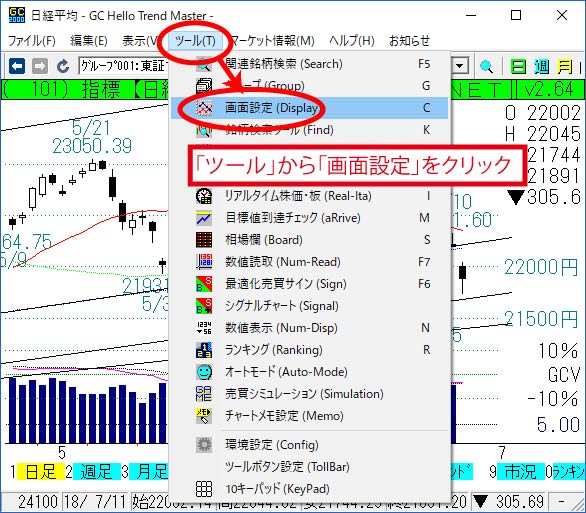The image size is (586, 513).
Task: Click the magnifier search icon in toolbar
Action: coord(486,67)
